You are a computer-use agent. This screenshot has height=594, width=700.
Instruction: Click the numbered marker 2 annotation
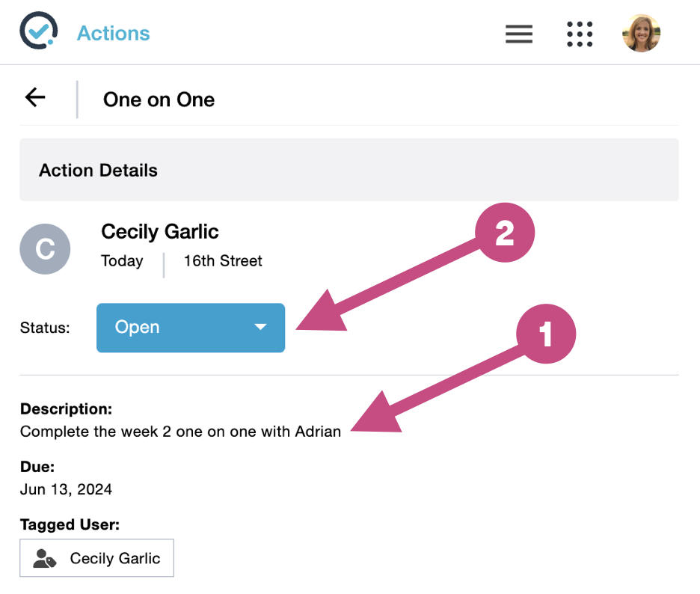505,233
